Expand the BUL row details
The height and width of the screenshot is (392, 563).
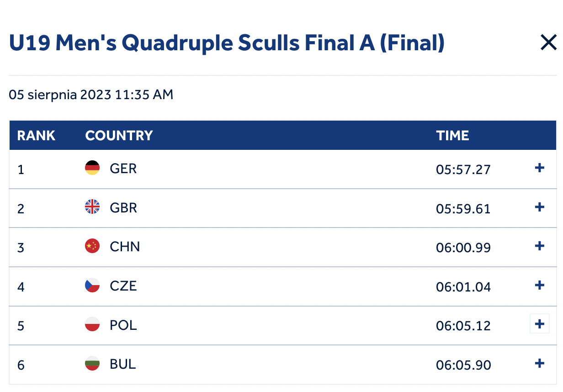(x=540, y=364)
